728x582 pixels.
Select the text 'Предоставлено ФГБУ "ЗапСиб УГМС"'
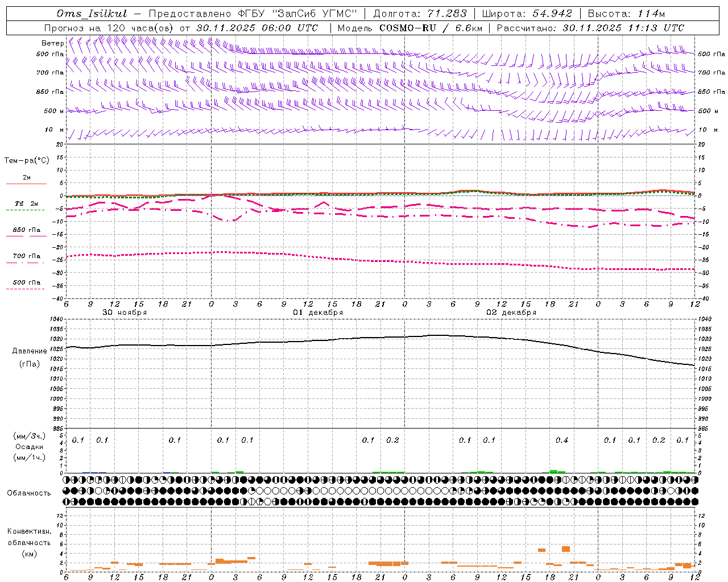click(253, 14)
